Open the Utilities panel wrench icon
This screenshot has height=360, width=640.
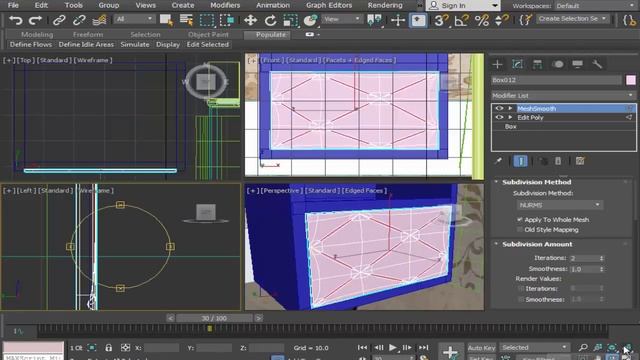(597, 64)
